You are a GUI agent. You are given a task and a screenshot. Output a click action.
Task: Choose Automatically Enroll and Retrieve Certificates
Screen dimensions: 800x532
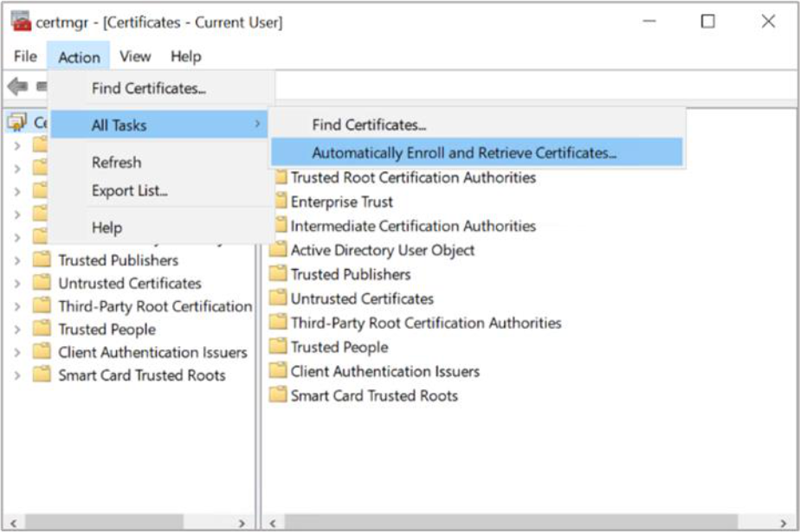[464, 153]
